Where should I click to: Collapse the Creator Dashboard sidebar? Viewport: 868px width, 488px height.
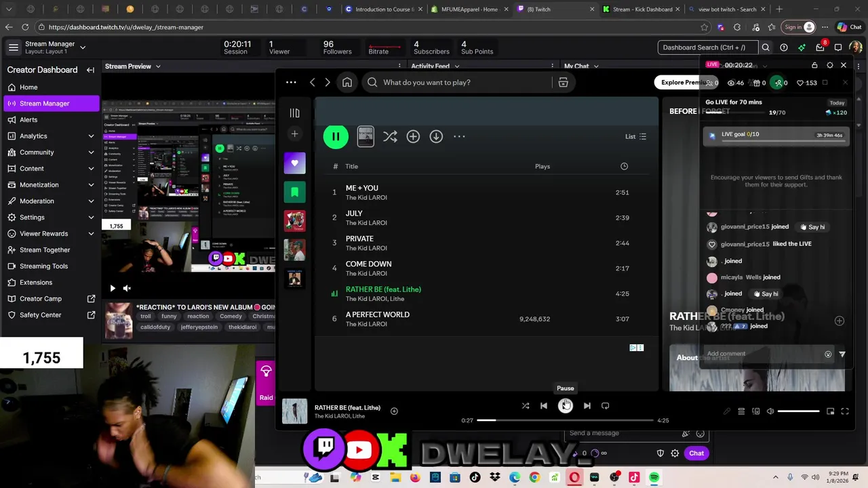90,70
